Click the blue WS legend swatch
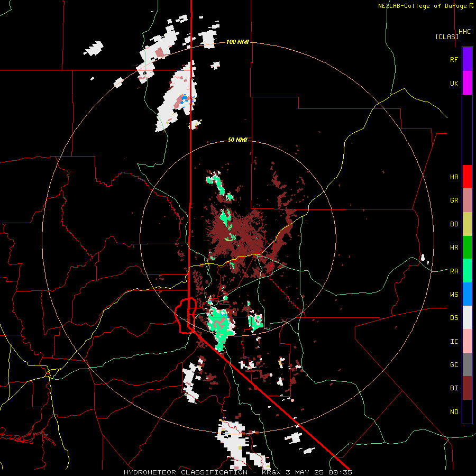 (x=467, y=294)
